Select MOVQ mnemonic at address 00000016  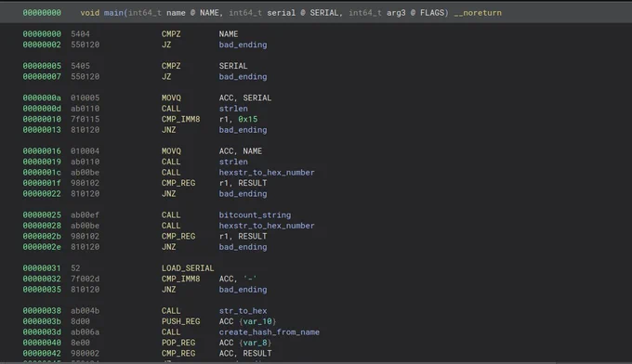point(171,151)
